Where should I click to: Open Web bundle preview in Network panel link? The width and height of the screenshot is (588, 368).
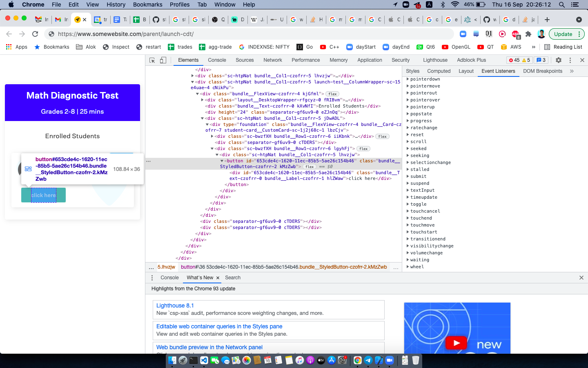pos(209,347)
